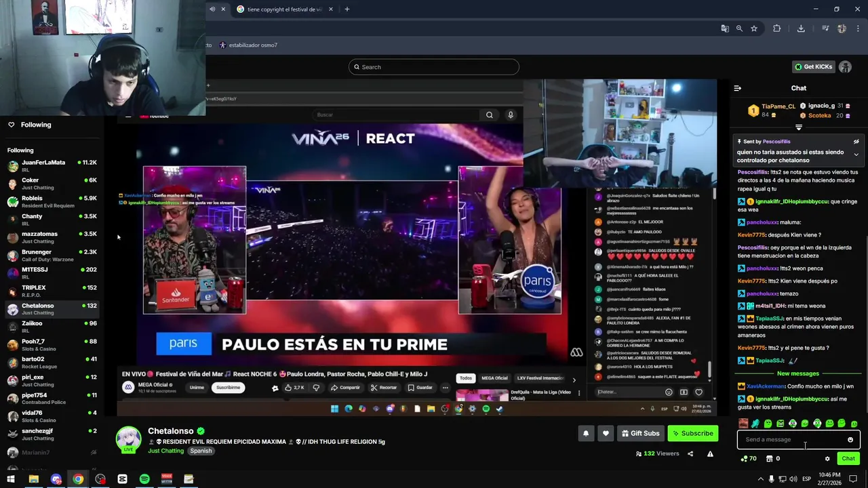This screenshot has width=868, height=488.
Task: Click the report warning triangle icon
Action: point(710,453)
